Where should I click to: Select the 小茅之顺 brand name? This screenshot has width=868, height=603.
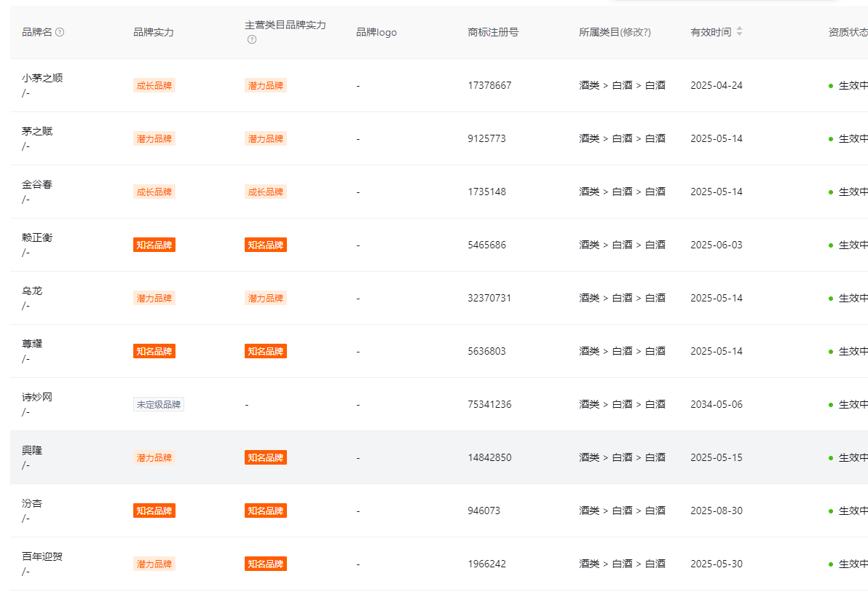(42, 78)
